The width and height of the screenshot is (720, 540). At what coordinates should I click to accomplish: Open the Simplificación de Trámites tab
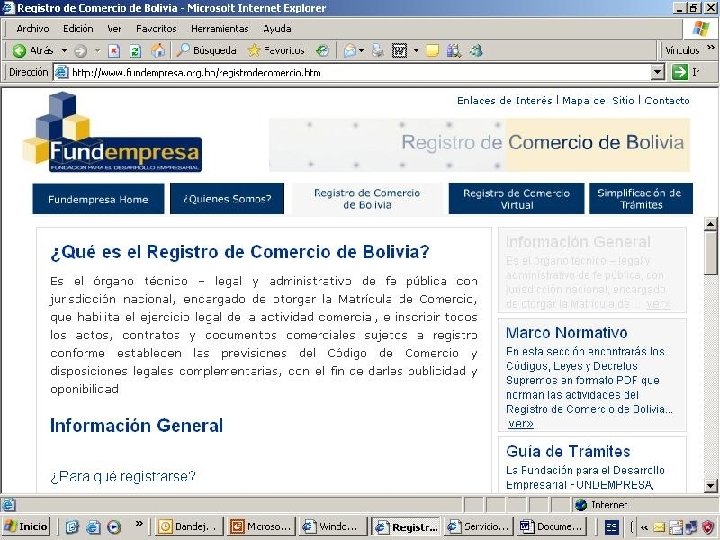click(x=641, y=199)
